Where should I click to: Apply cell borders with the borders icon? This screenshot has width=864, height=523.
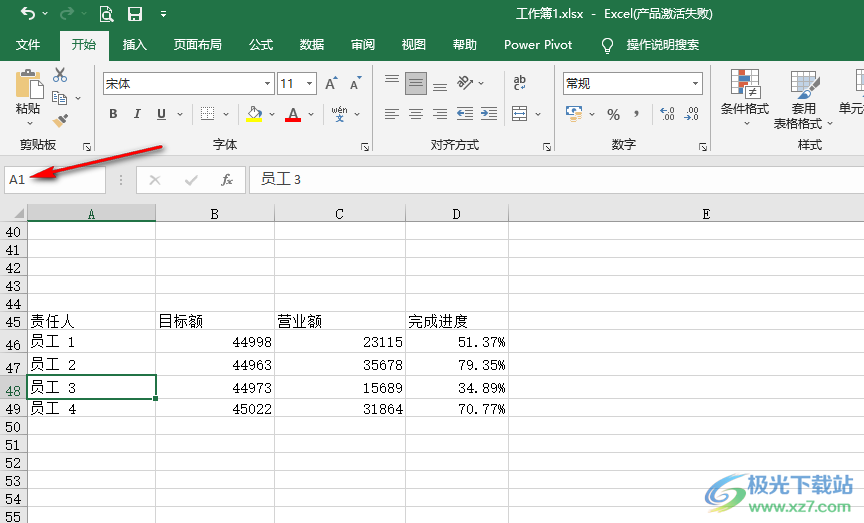point(208,114)
